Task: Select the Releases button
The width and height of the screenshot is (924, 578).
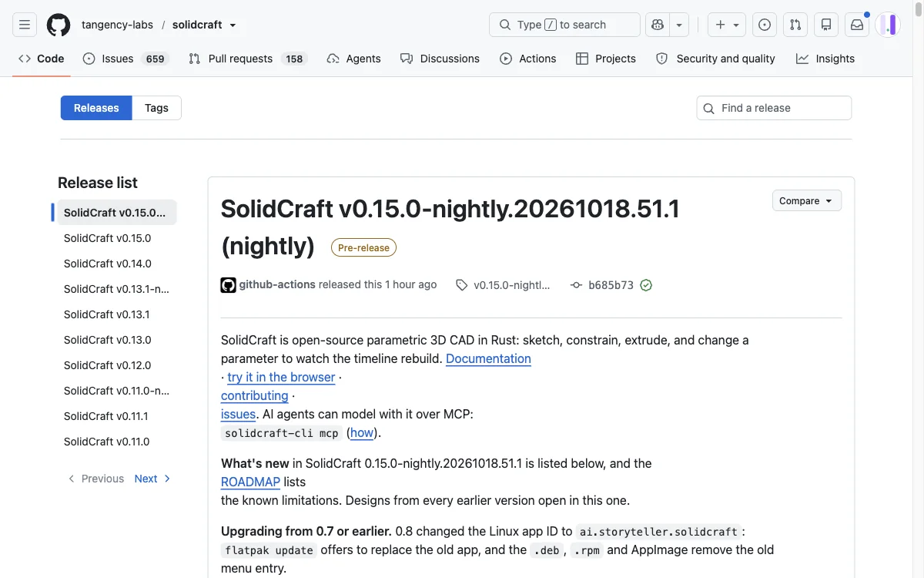Action: [x=96, y=108]
